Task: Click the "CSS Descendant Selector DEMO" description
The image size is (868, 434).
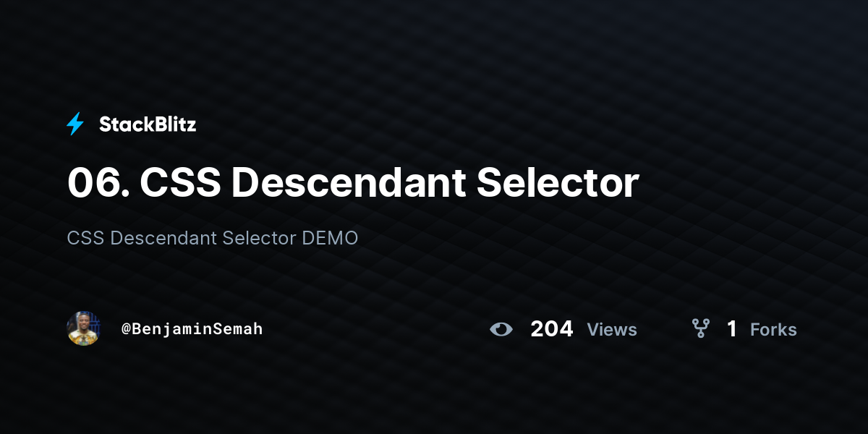Action: pyautogui.click(x=213, y=238)
